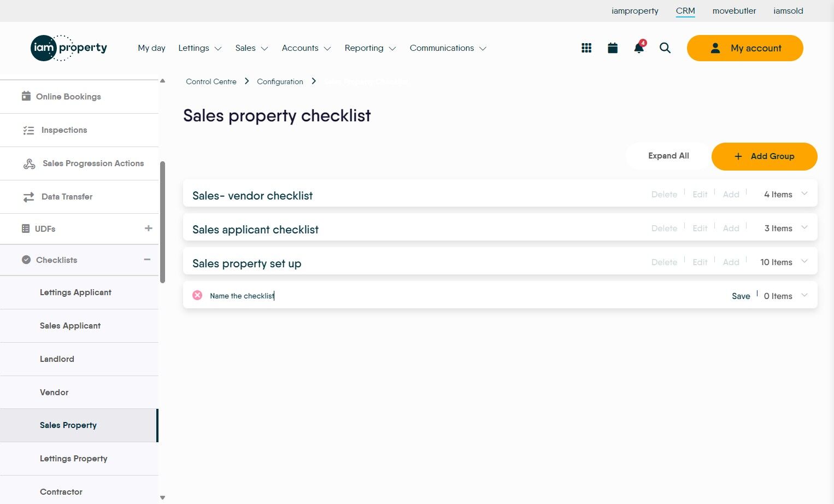Open notifications bell icon

[x=638, y=48]
